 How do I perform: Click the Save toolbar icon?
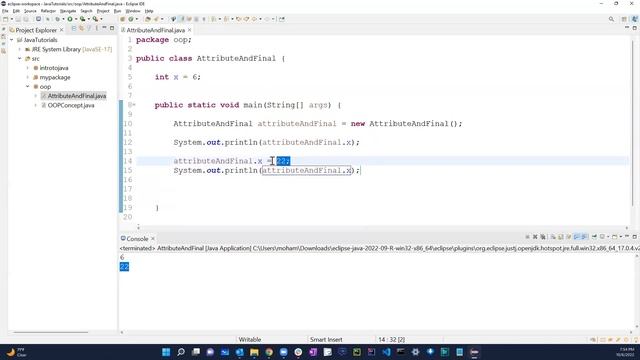click(x=18, y=19)
